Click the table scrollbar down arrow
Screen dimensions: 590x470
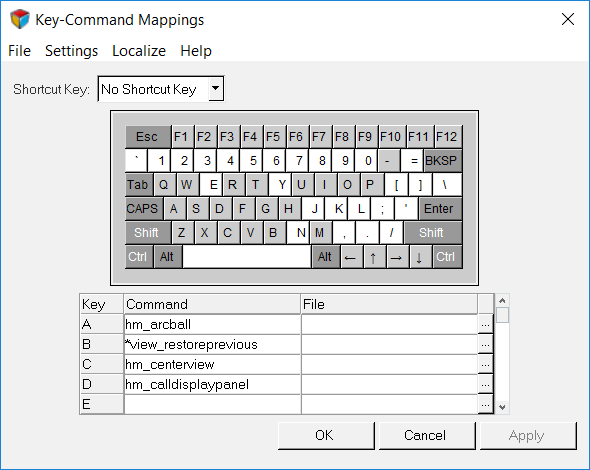tap(502, 407)
